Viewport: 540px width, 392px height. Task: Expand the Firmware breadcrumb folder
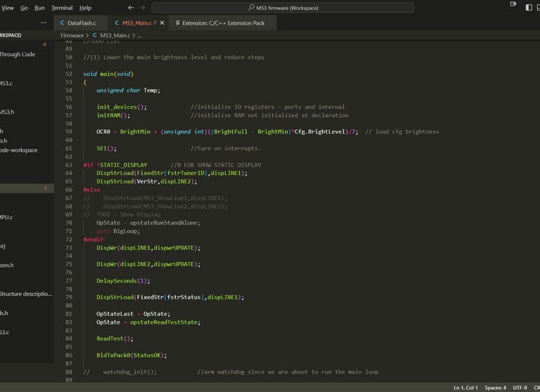72,35
